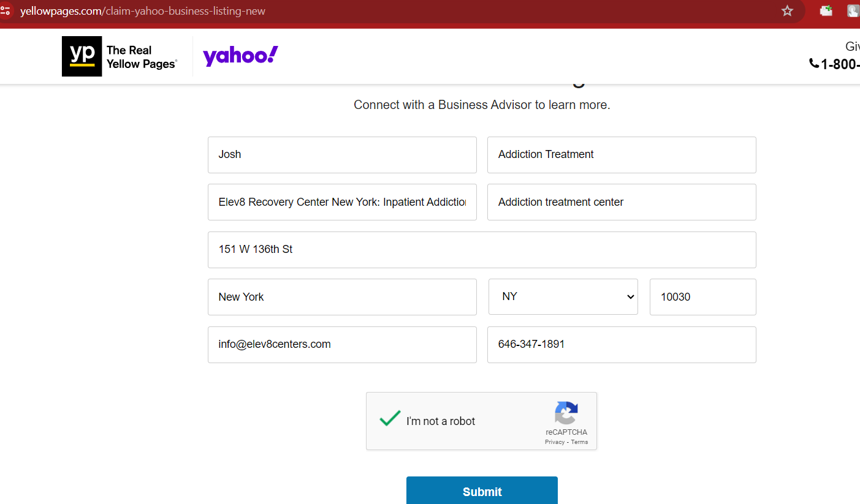Open the reCAPTCHA Terms link

[x=579, y=442]
